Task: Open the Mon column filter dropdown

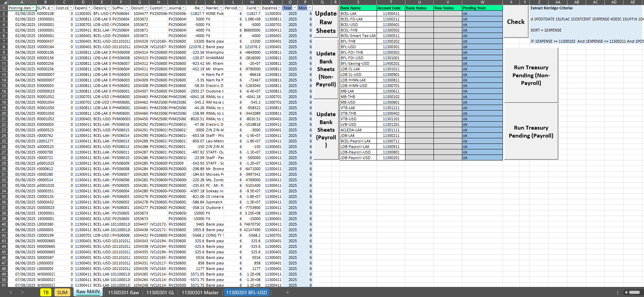Action: (x=310, y=8)
